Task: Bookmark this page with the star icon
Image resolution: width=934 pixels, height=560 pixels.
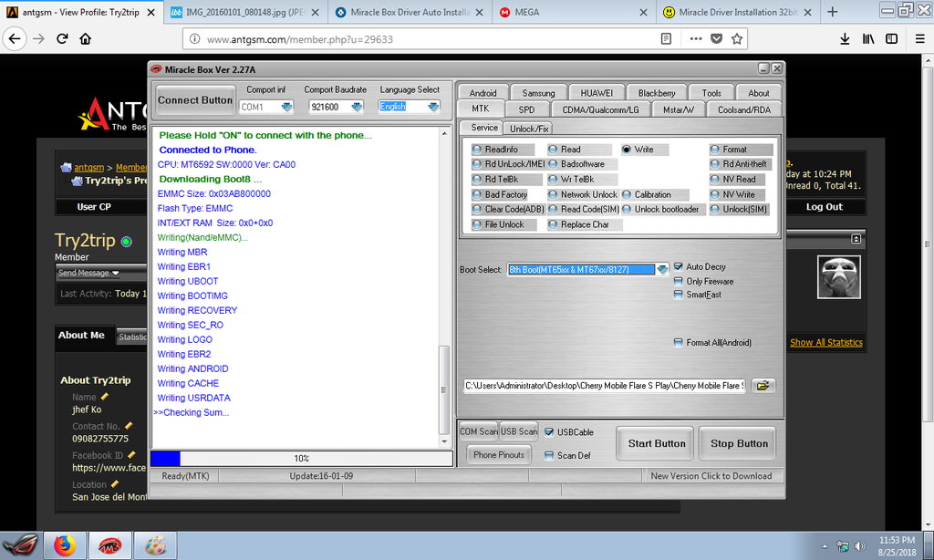Action: [x=737, y=38]
